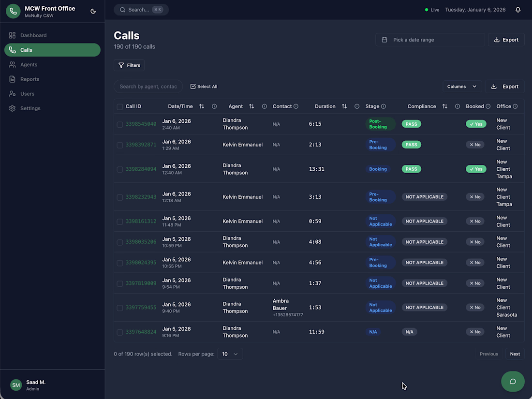Click office New Client Sarasota
Viewport: 532px width, 399px height.
tap(506, 308)
